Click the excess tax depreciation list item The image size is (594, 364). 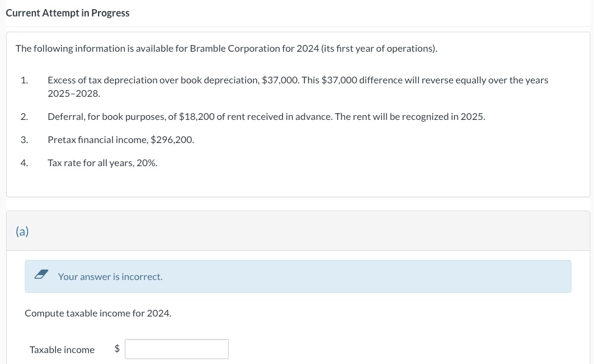(x=298, y=80)
